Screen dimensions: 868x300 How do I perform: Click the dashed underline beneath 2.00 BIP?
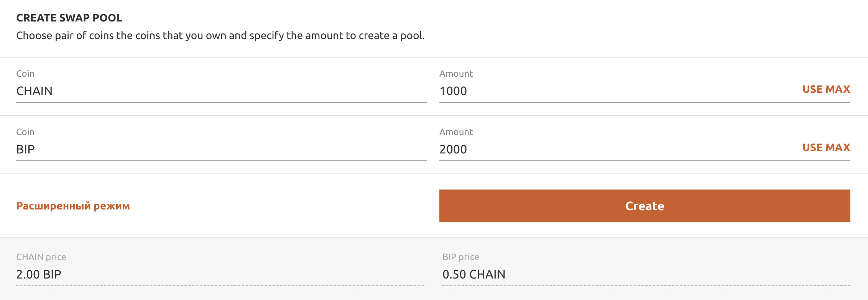coord(220,286)
